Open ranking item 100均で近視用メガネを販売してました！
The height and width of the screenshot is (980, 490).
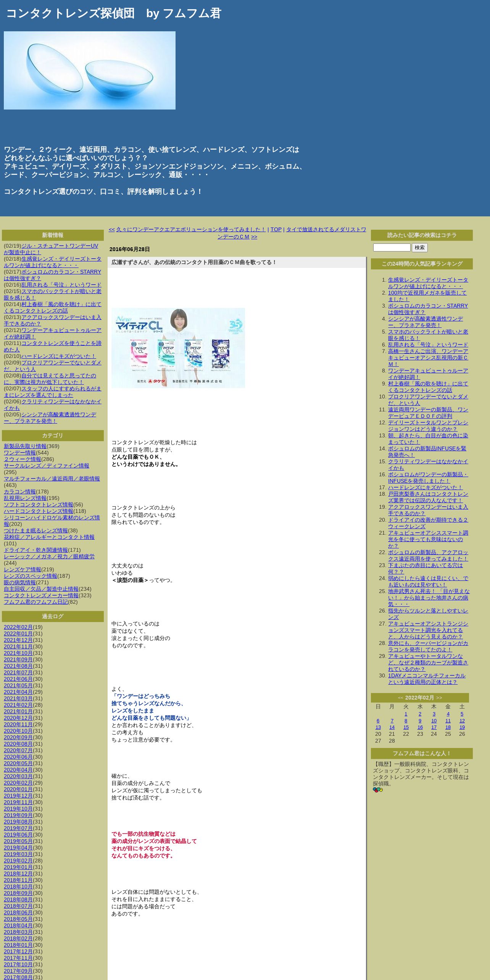pos(427,296)
